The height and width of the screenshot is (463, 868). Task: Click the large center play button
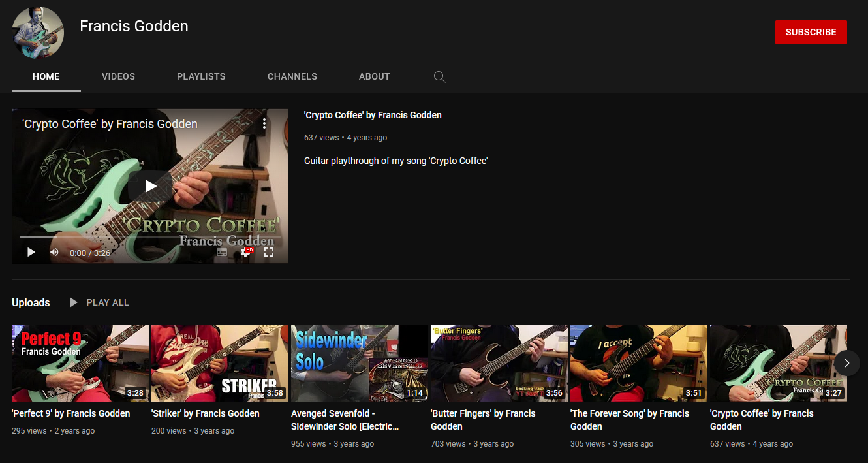[150, 186]
